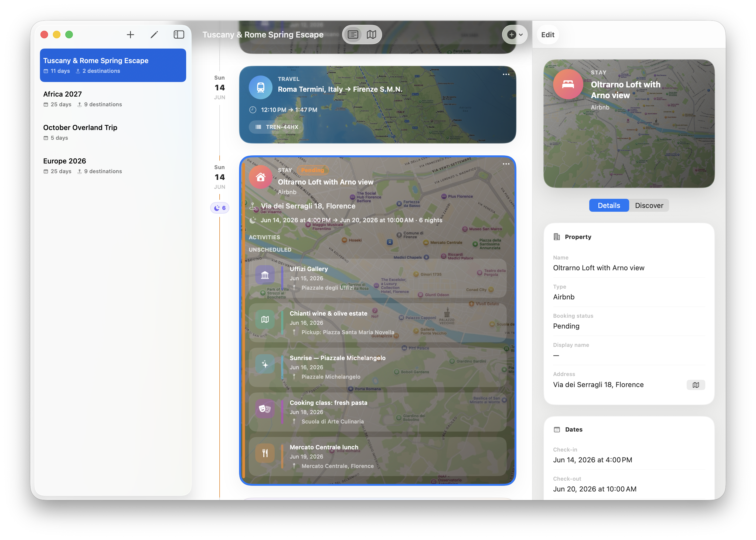Open more options on Travel card

coord(506,74)
